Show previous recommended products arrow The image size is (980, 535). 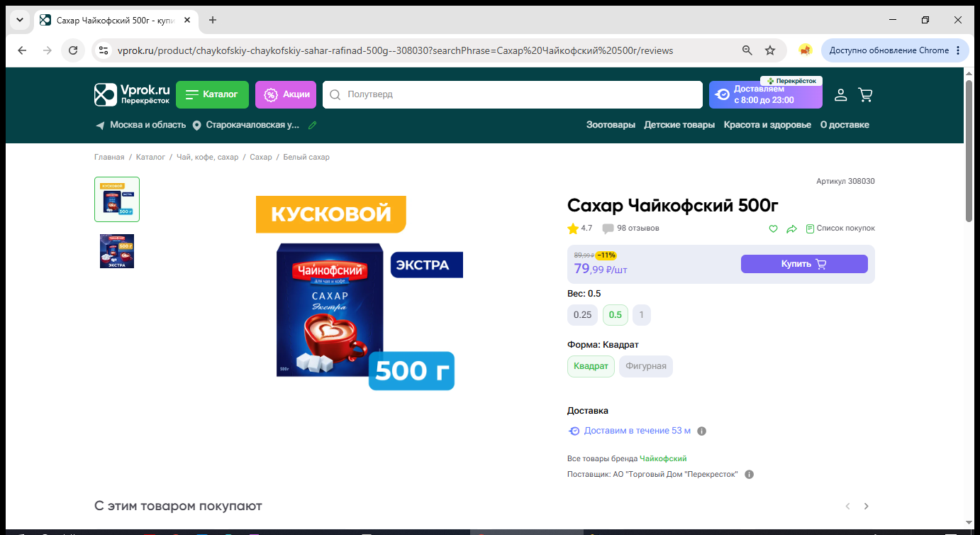[x=847, y=506]
